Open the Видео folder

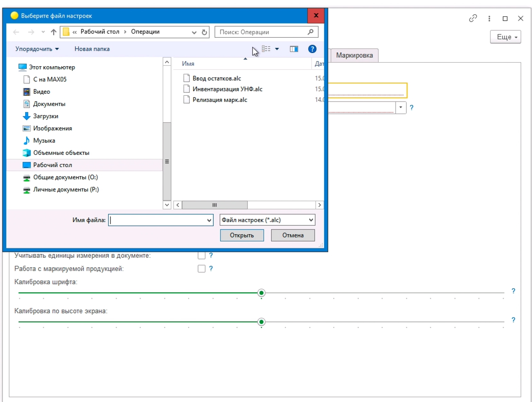36,92
